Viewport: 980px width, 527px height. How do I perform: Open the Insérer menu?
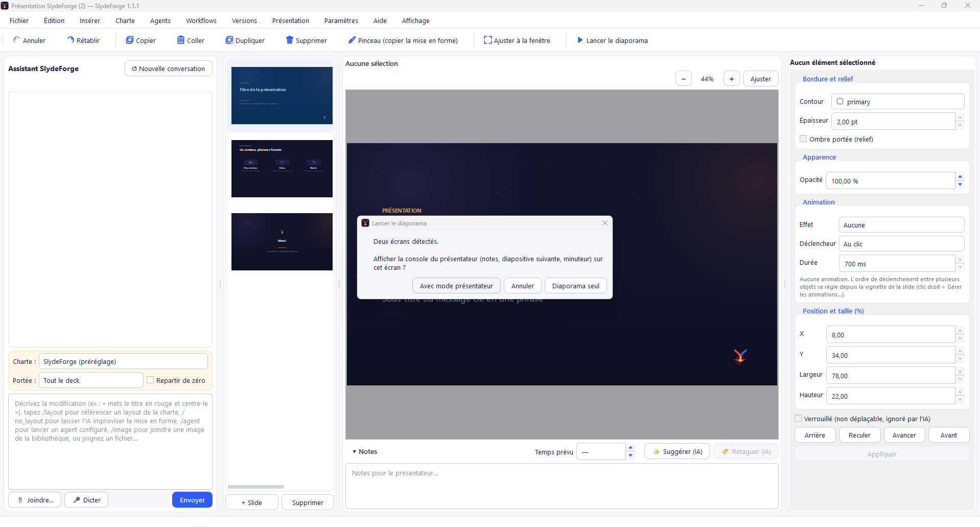coord(90,20)
